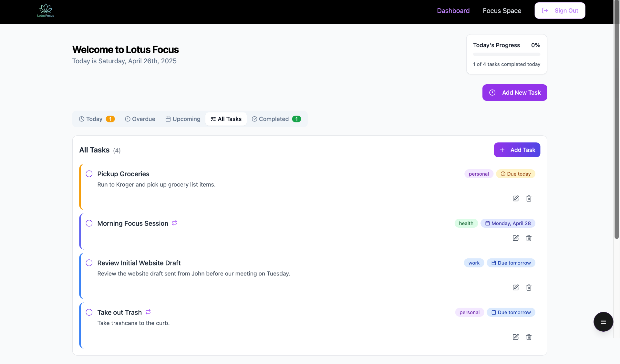Open the floating hamburger menu
Viewport: 620px width, 364px height.
(x=603, y=322)
